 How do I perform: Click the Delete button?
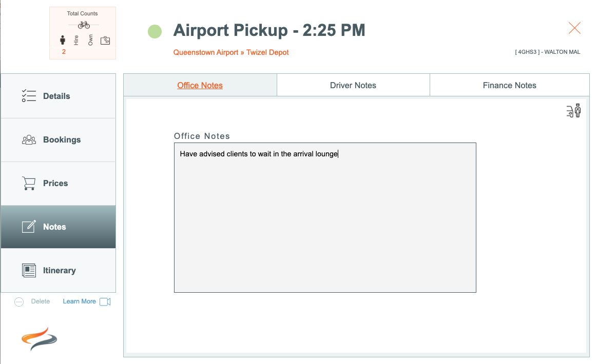coord(41,301)
